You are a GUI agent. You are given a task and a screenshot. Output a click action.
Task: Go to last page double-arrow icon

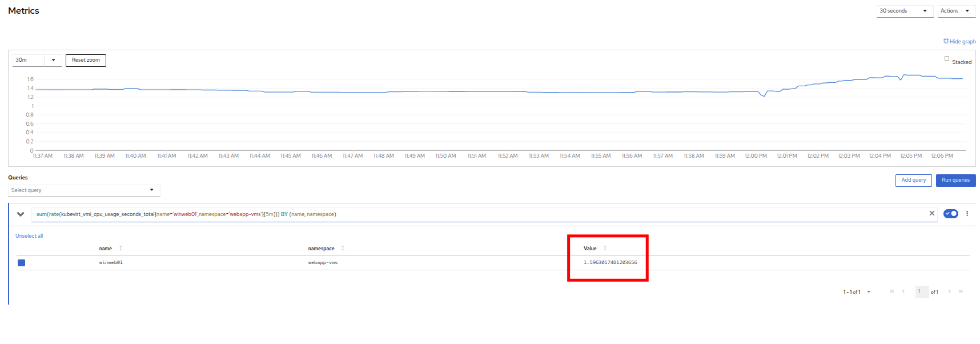pos(961,291)
